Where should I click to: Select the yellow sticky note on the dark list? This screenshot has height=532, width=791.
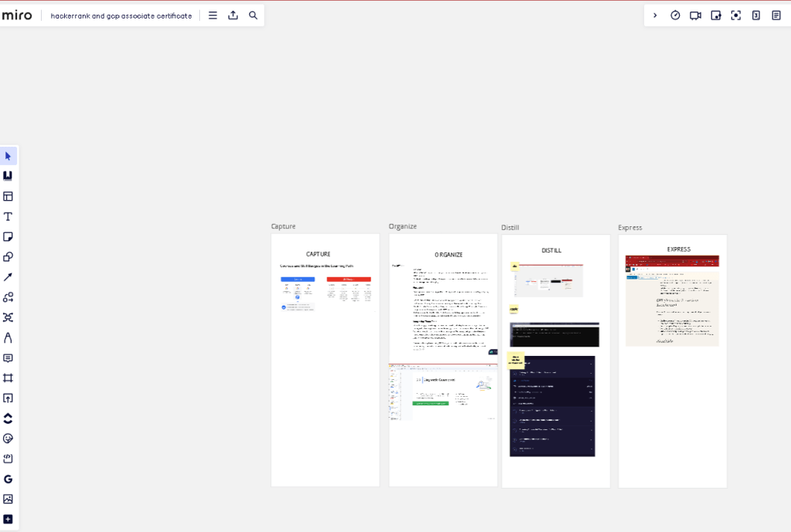(x=515, y=360)
